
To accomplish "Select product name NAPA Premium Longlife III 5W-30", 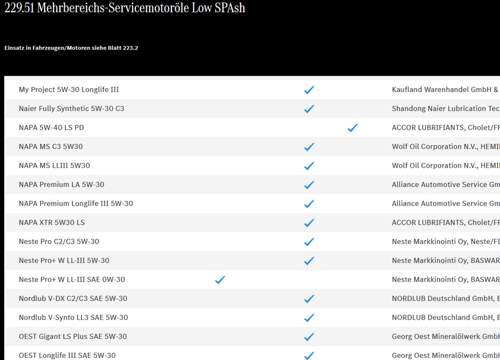I will (76, 203).
